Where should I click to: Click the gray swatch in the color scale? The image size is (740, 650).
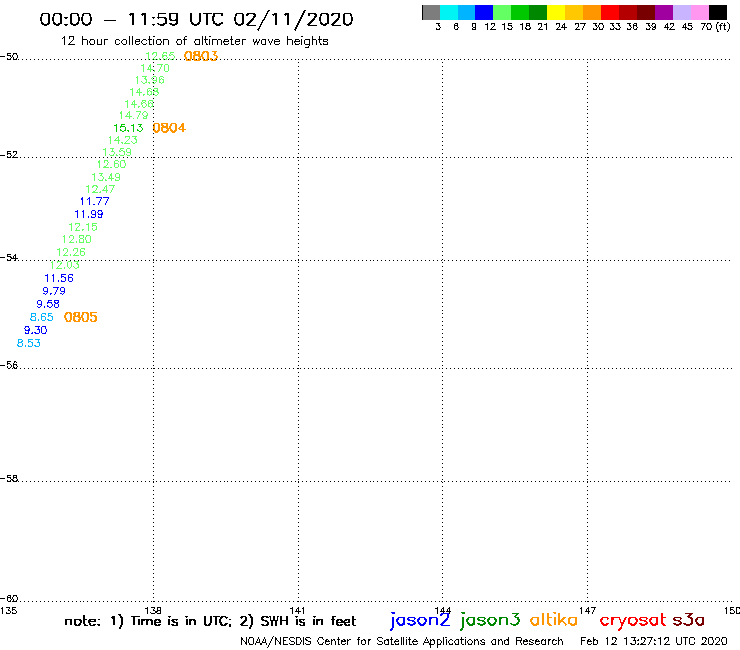coord(431,12)
